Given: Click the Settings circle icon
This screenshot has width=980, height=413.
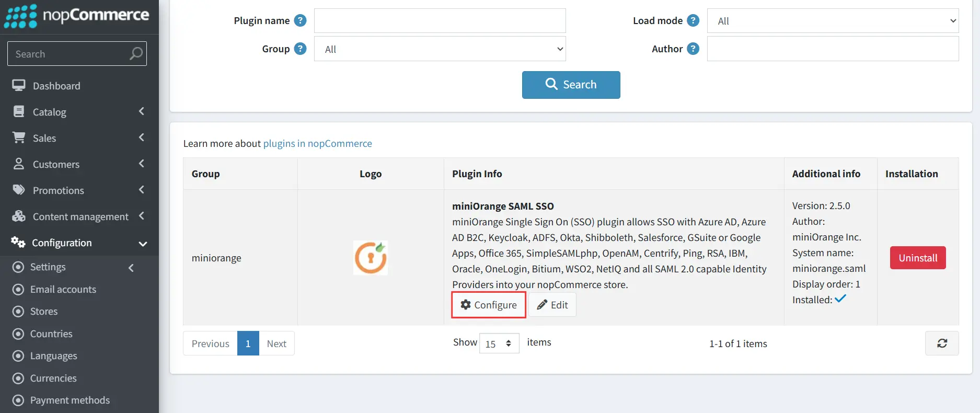Looking at the screenshot, I should (x=18, y=267).
